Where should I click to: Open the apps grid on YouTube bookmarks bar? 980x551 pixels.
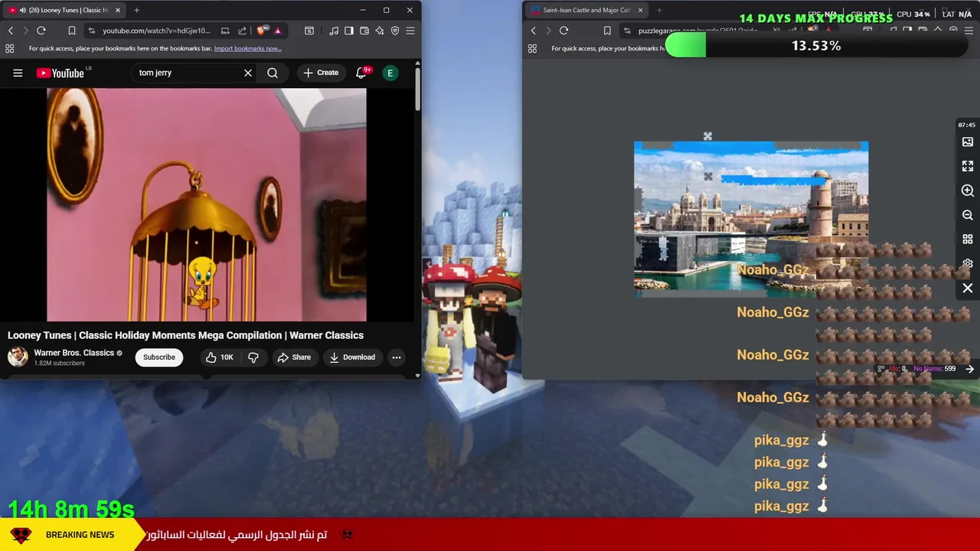[9, 48]
